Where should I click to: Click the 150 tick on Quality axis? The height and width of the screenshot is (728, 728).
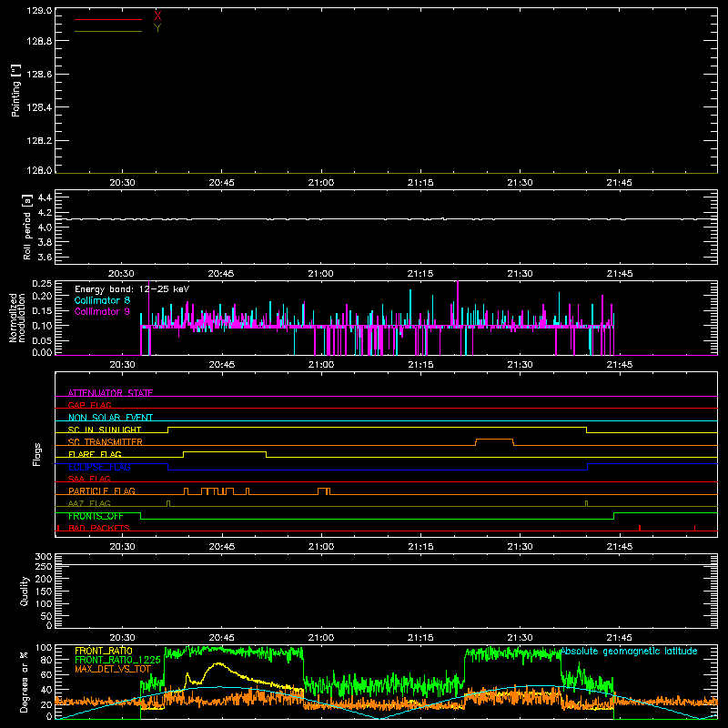(44, 591)
